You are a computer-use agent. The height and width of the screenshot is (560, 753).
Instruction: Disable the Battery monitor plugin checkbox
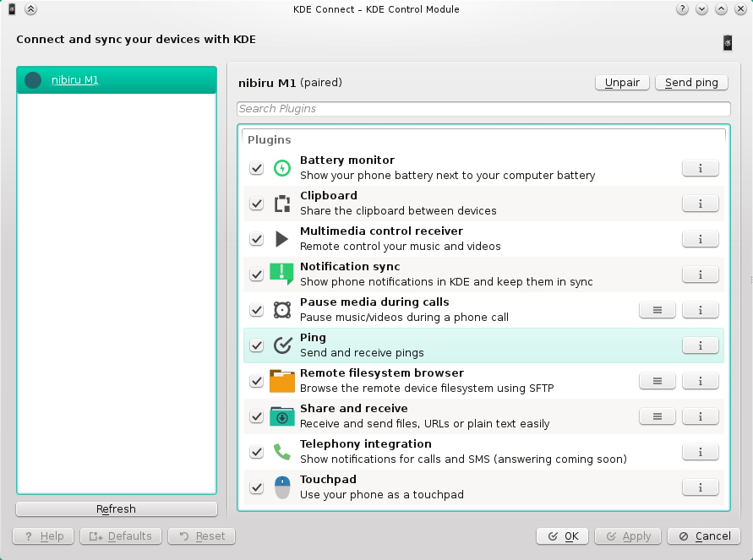click(256, 168)
